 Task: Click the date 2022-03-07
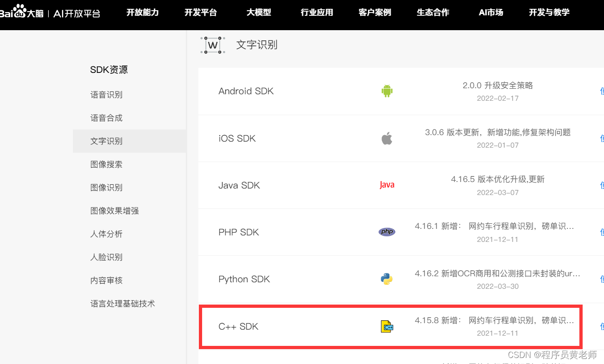click(498, 193)
